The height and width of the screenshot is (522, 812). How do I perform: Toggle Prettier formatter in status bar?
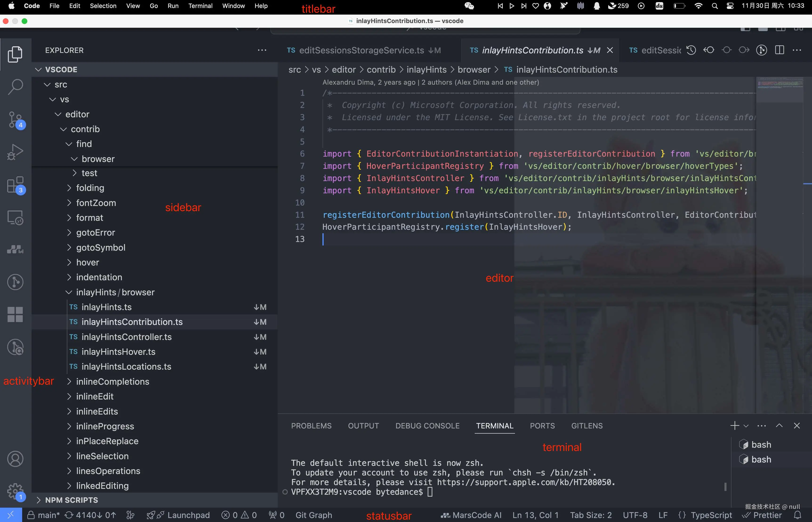pyautogui.click(x=762, y=515)
